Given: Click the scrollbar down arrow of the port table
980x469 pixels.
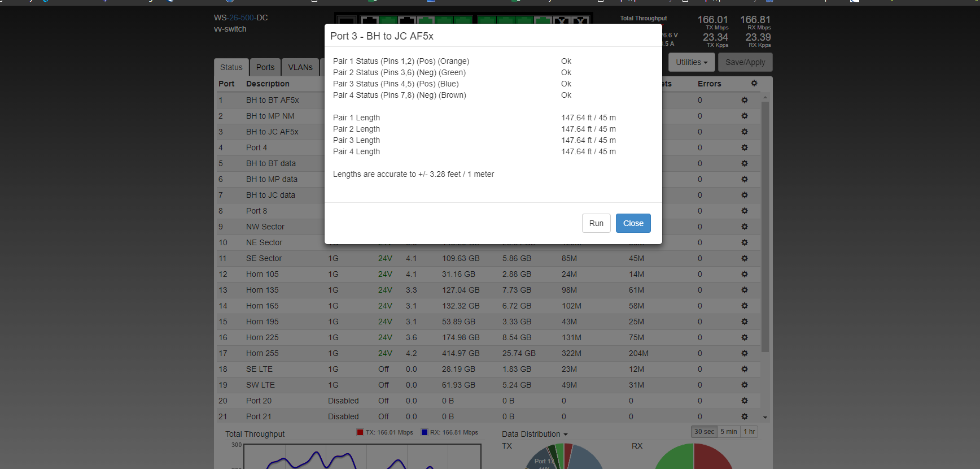Looking at the screenshot, I should [765, 417].
